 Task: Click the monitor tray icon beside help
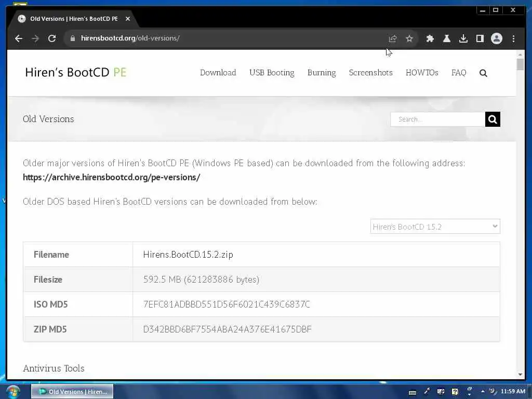point(441,392)
